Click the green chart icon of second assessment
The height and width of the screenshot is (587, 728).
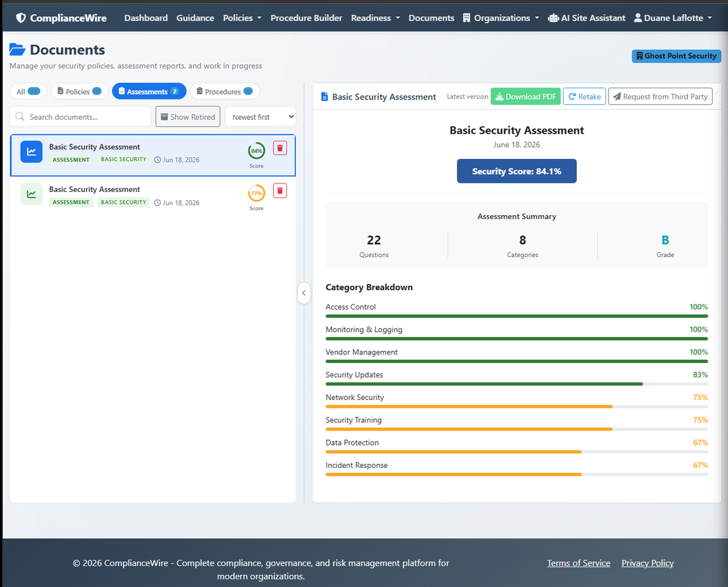pyautogui.click(x=31, y=194)
